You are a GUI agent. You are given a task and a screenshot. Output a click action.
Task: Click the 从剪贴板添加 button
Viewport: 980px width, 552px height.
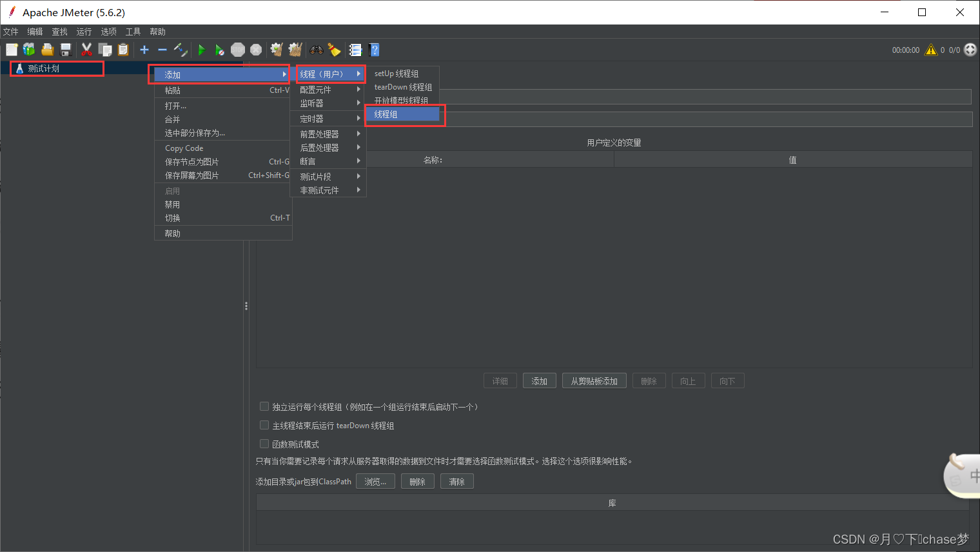coord(594,381)
